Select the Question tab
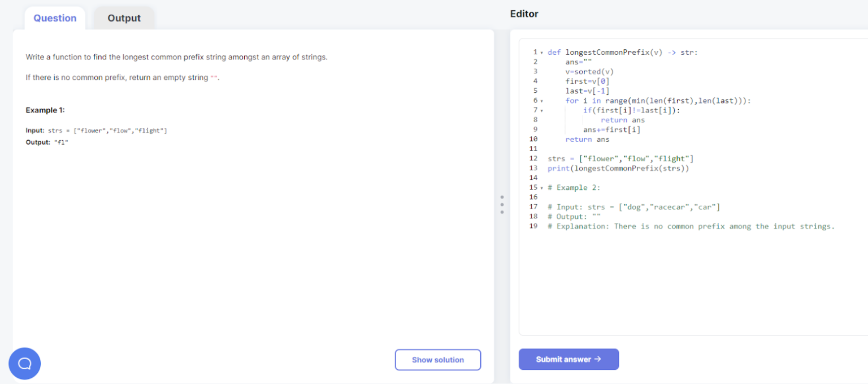This screenshot has height=384, width=868. [55, 18]
